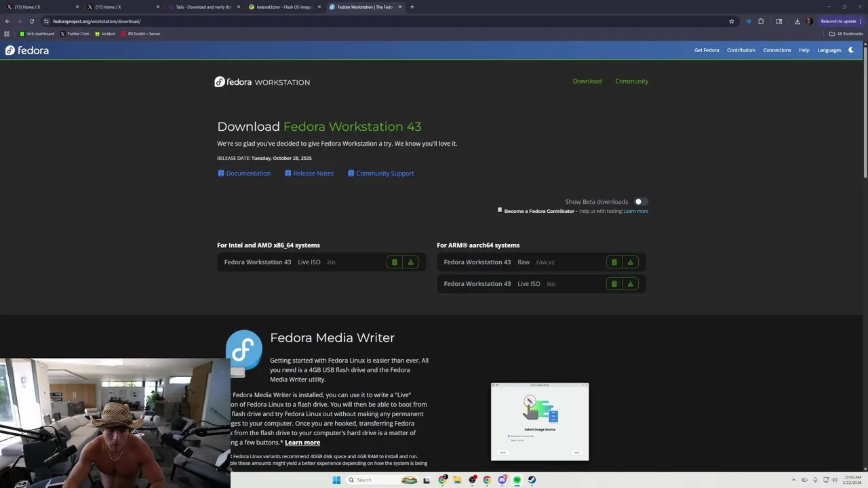
Task: Open Discord from the taskbar
Action: pyautogui.click(x=502, y=480)
